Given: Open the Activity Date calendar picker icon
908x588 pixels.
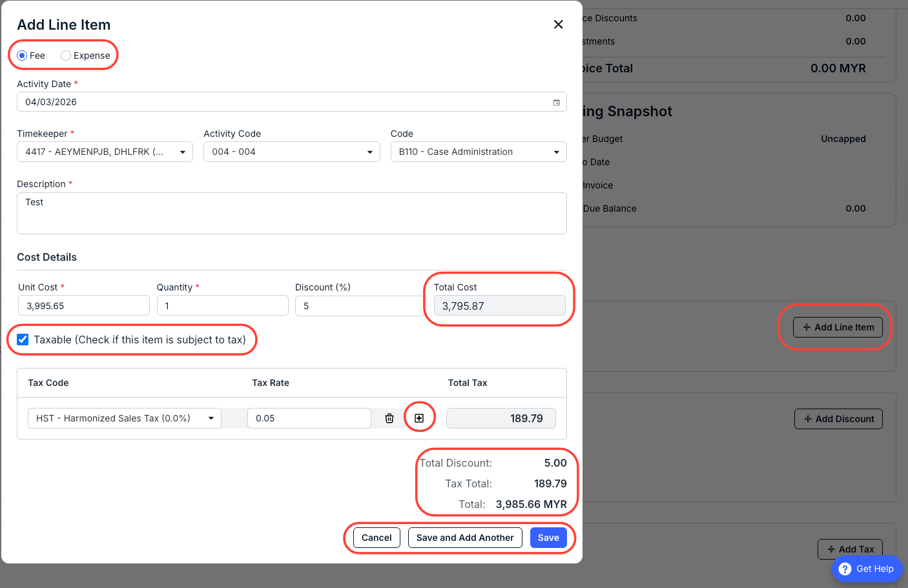Looking at the screenshot, I should point(557,102).
